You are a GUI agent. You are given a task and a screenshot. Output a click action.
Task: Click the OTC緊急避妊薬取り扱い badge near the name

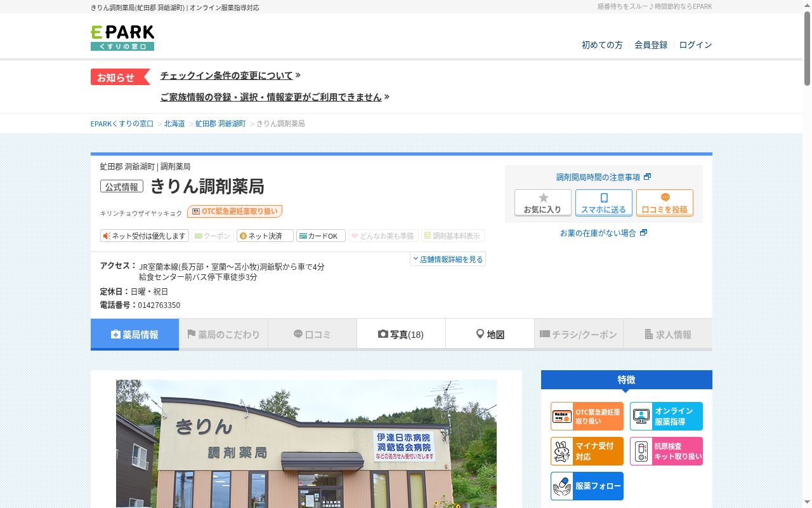click(235, 211)
